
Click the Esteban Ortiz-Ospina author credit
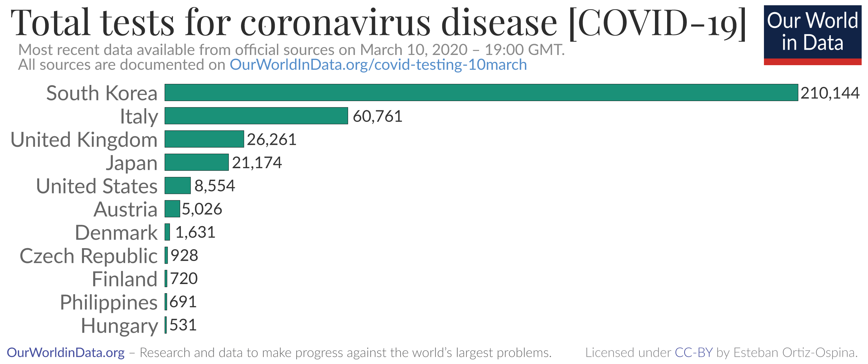click(796, 352)
